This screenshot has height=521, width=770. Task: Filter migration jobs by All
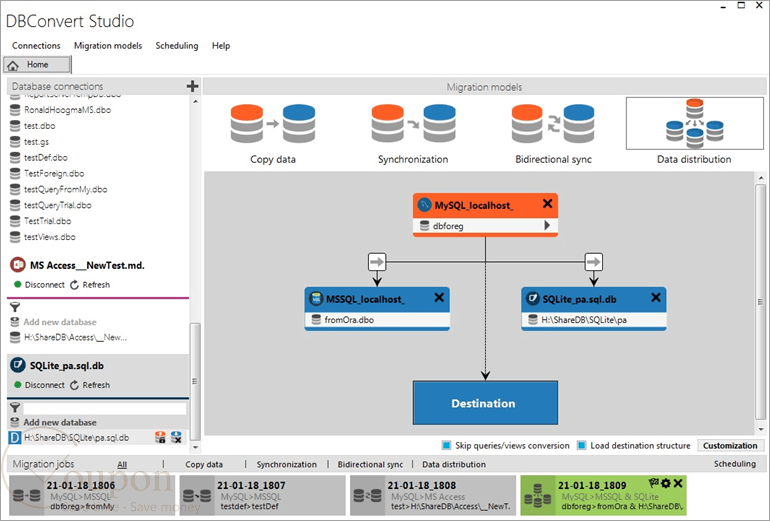[122, 465]
